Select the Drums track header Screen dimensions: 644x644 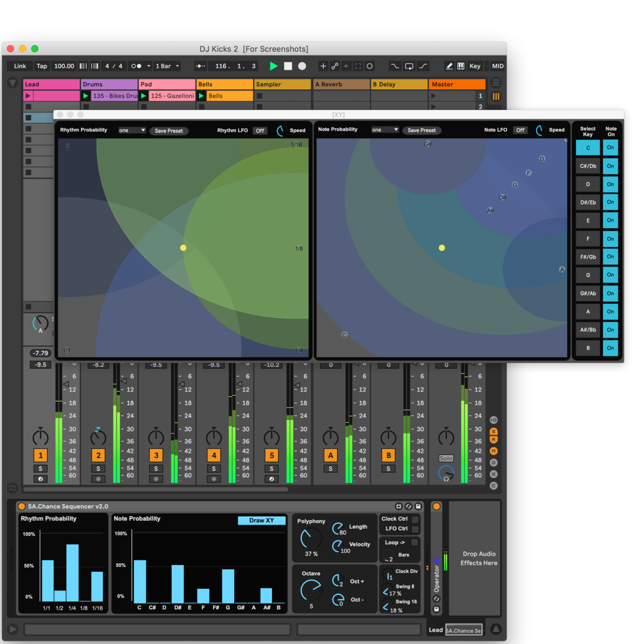click(109, 84)
